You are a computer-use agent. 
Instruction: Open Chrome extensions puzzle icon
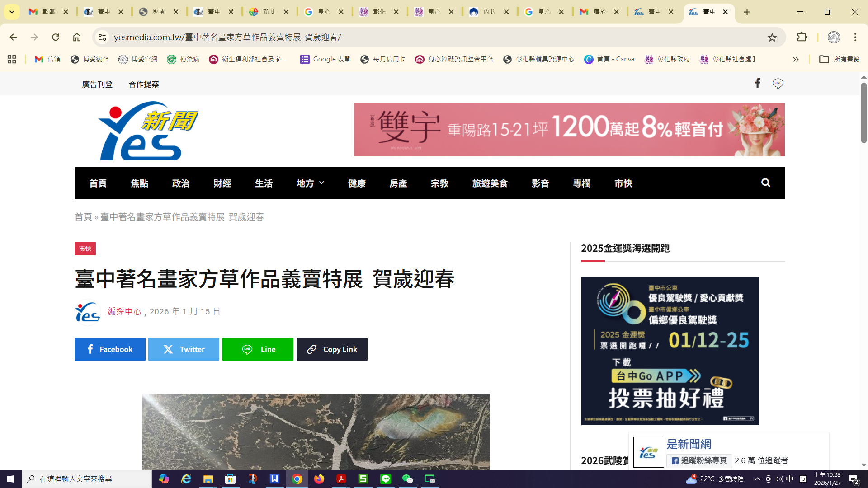coord(802,38)
